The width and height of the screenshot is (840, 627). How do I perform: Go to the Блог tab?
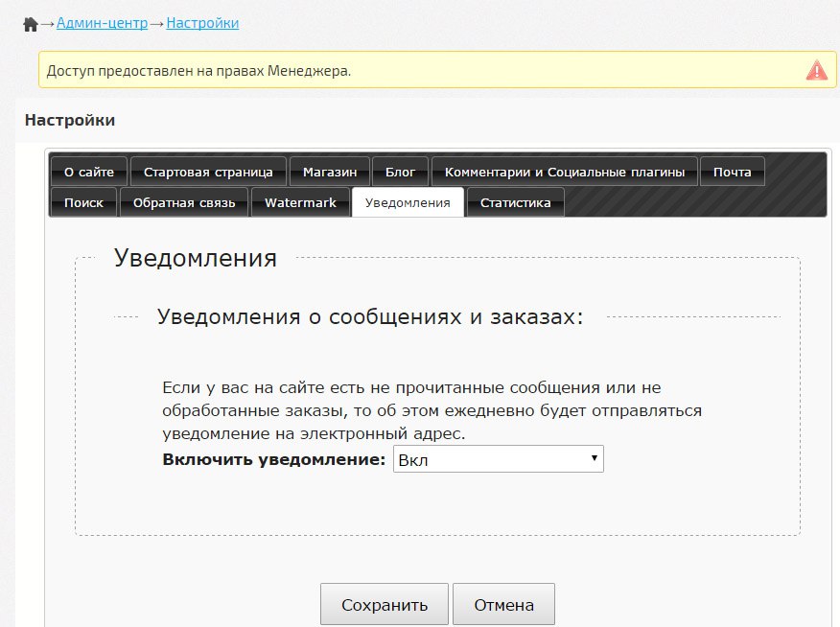pos(400,173)
